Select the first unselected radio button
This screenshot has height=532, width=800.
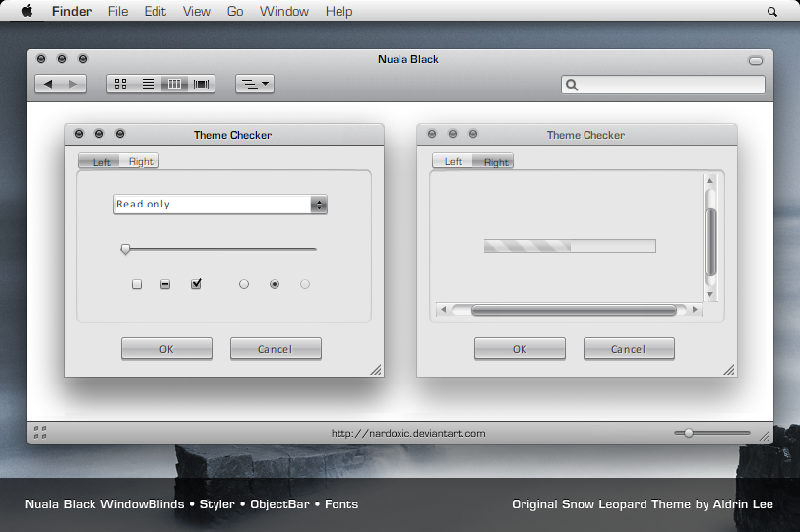(244, 284)
